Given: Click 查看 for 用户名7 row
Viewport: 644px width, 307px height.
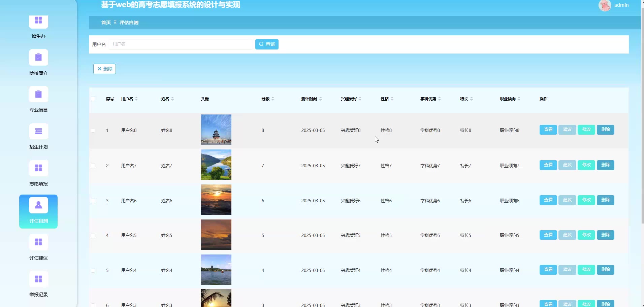Looking at the screenshot, I should (548, 165).
